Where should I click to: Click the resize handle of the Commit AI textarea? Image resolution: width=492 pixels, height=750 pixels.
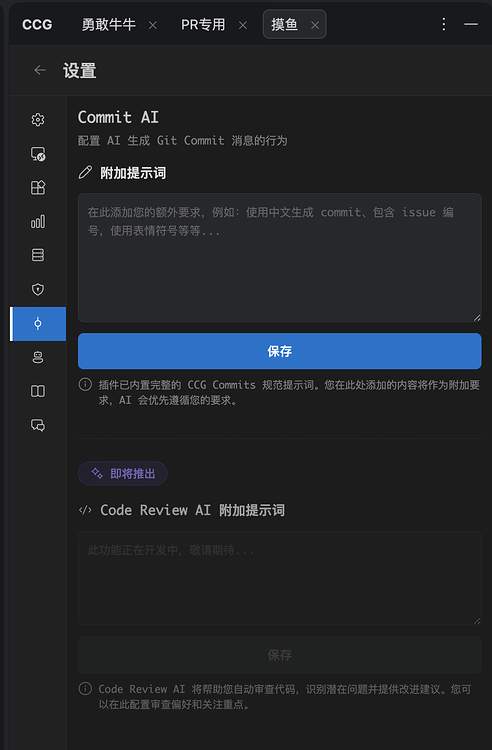[477, 317]
